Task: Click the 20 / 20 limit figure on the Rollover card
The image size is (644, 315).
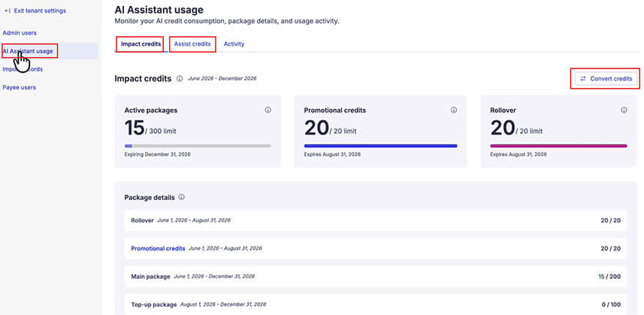Action: point(516,128)
